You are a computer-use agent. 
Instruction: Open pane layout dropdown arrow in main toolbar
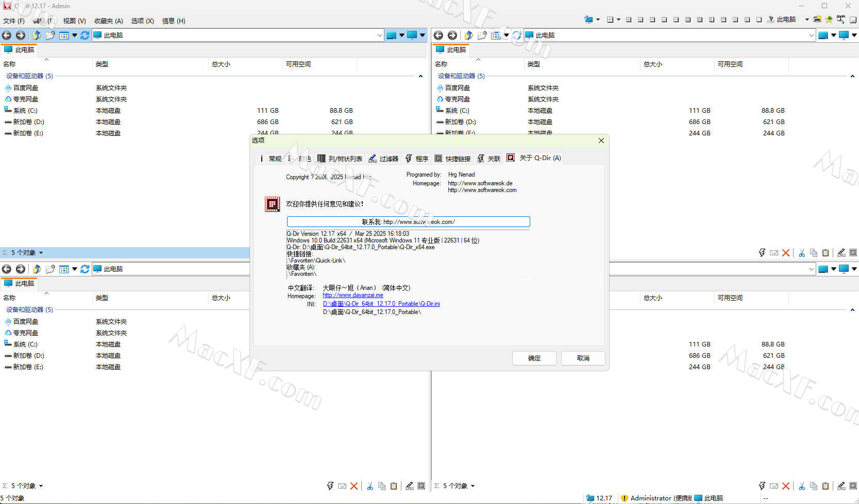pyautogui.click(x=618, y=20)
